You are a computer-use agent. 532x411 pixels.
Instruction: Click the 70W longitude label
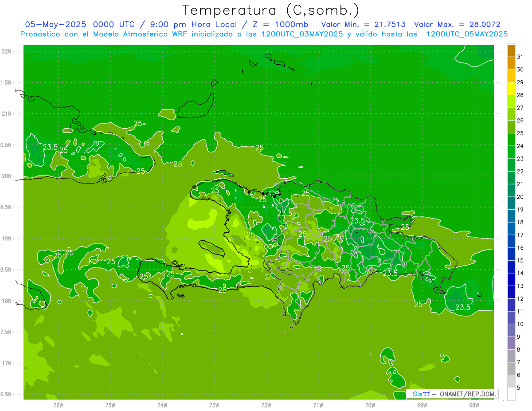pyautogui.click(x=370, y=405)
